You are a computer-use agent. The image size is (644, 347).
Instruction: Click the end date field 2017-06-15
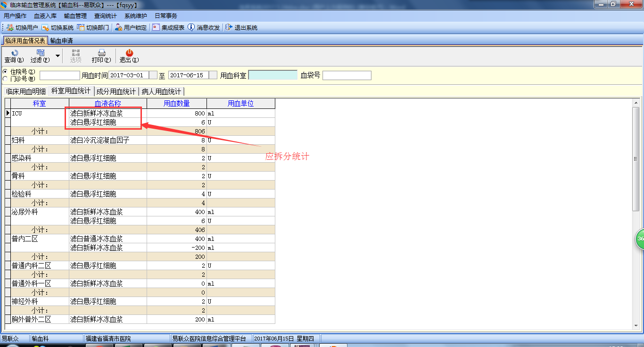click(x=189, y=75)
